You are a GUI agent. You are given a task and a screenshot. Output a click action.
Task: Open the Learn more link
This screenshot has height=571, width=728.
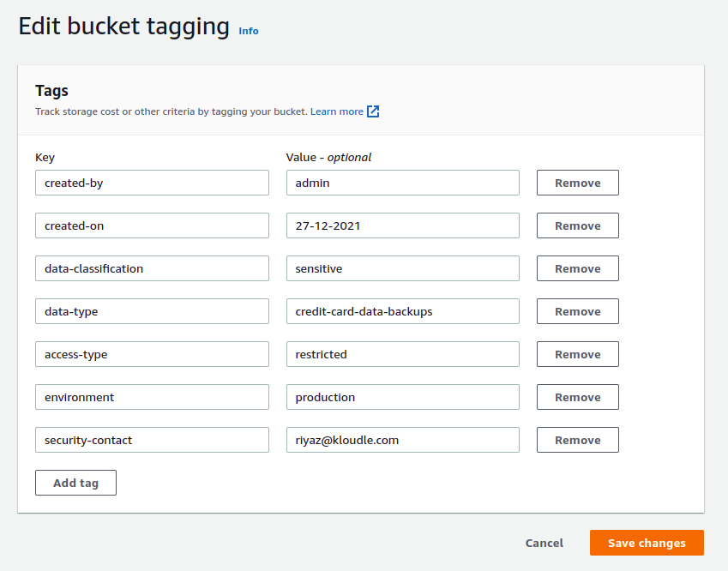coord(337,111)
